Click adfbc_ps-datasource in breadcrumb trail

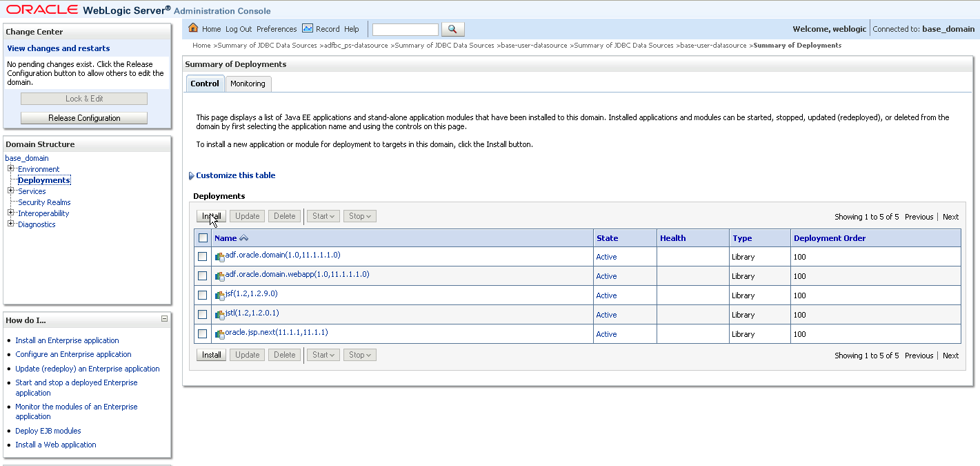tap(355, 46)
